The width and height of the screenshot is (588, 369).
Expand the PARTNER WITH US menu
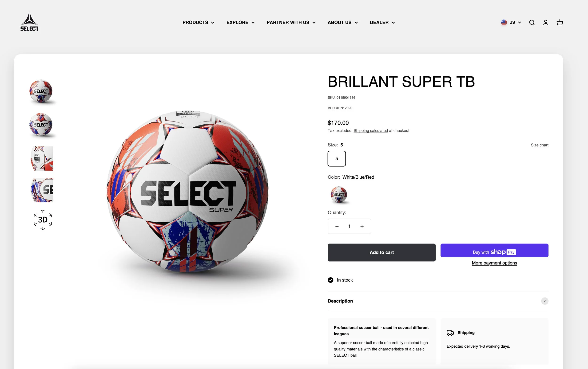pos(291,23)
